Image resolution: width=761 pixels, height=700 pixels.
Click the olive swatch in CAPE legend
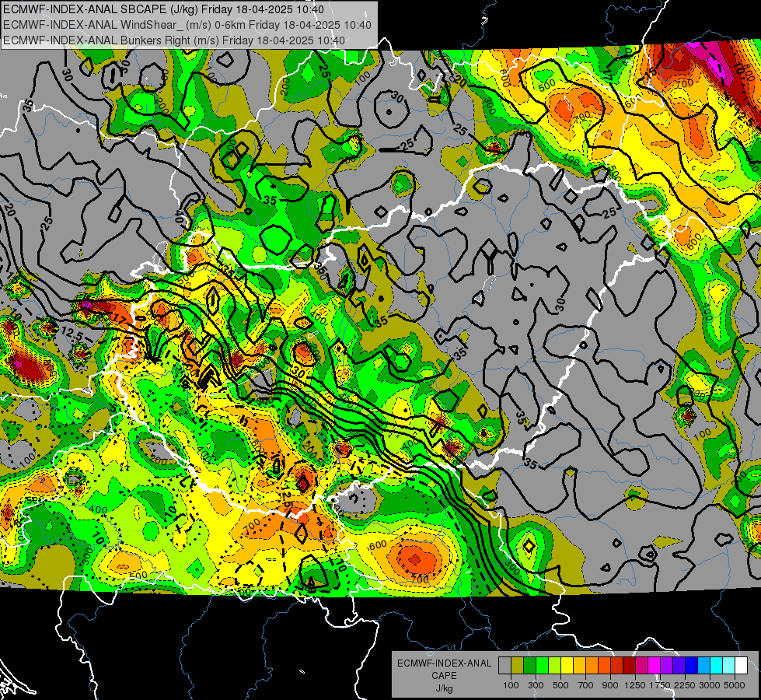click(x=518, y=665)
